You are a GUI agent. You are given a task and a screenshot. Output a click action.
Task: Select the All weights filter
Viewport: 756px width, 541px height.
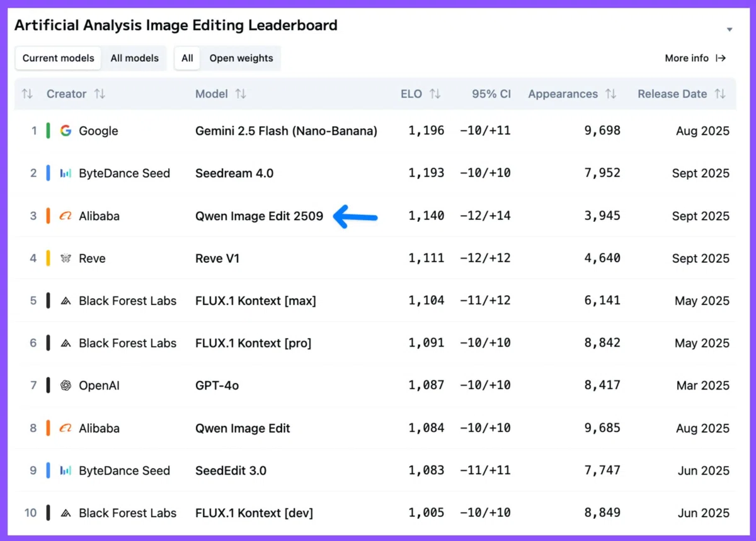[187, 58]
